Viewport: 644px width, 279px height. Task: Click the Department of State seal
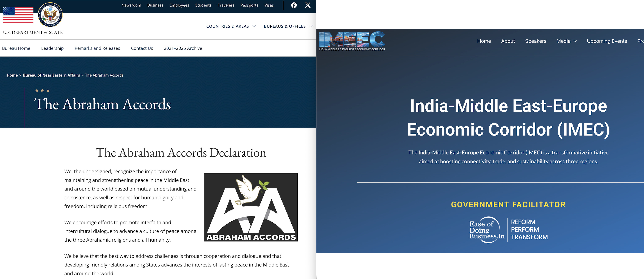pos(50,15)
